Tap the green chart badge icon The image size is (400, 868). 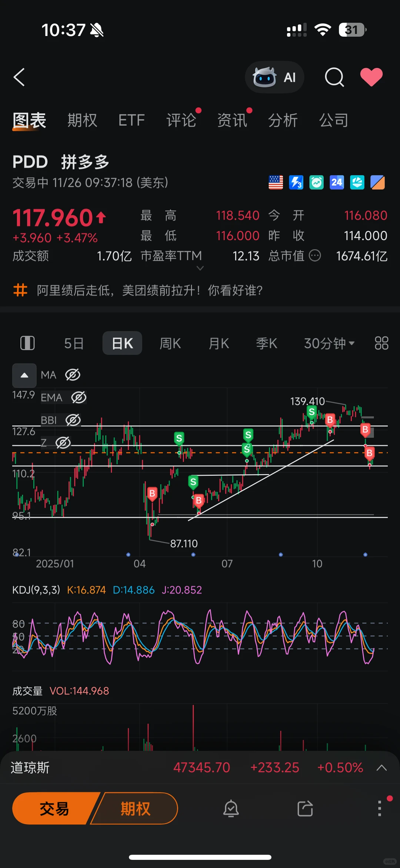(x=316, y=182)
